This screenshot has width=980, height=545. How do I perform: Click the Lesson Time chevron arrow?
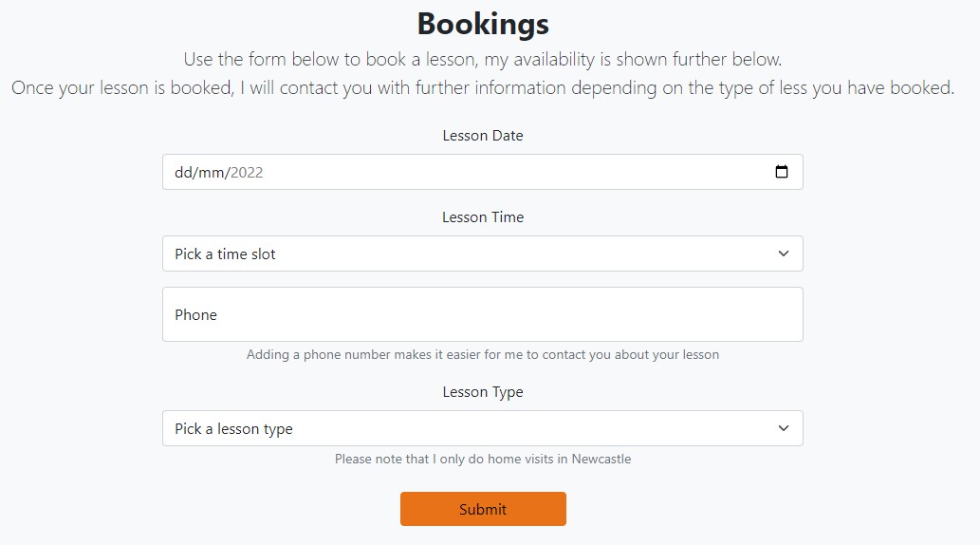pyautogui.click(x=784, y=254)
